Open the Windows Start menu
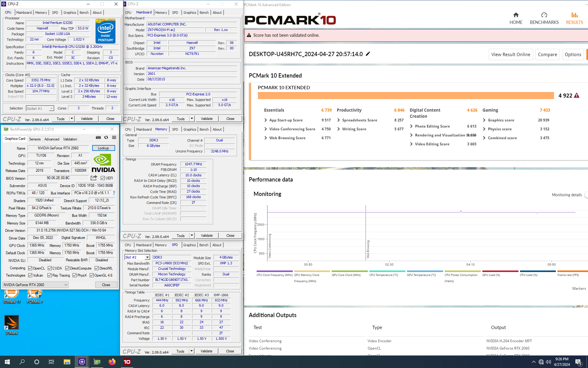The image size is (588, 368). pyautogui.click(x=7, y=362)
